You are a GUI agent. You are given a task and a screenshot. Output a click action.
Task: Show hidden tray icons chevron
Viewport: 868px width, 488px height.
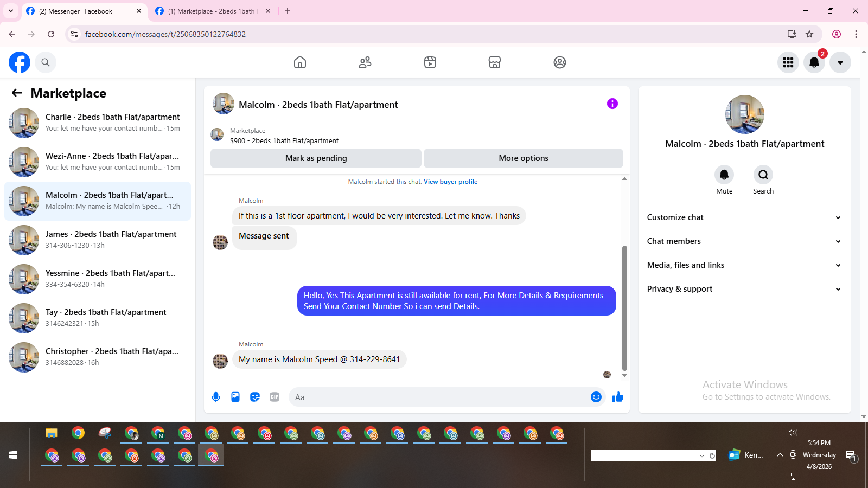(x=780, y=455)
